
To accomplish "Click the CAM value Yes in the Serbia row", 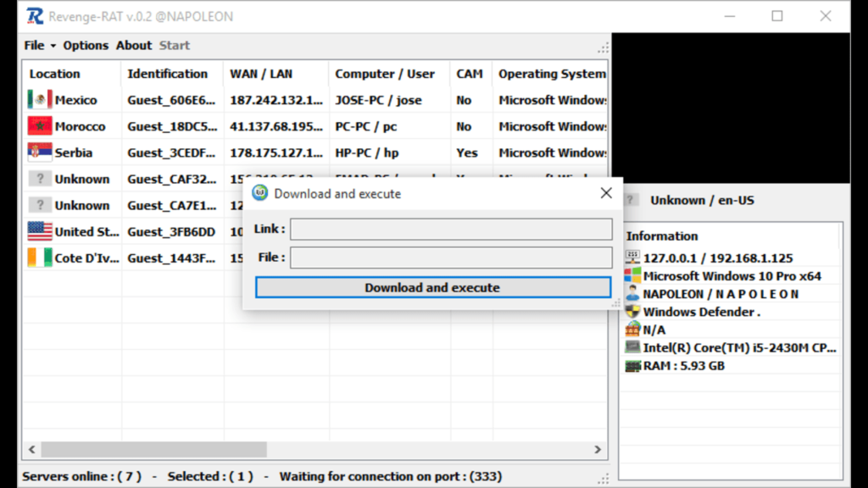I will (467, 152).
